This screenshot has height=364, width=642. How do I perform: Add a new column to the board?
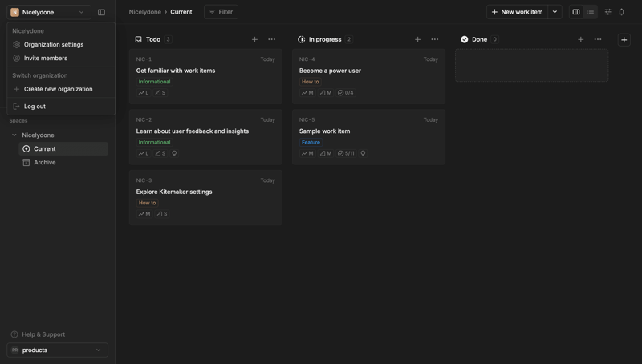624,39
